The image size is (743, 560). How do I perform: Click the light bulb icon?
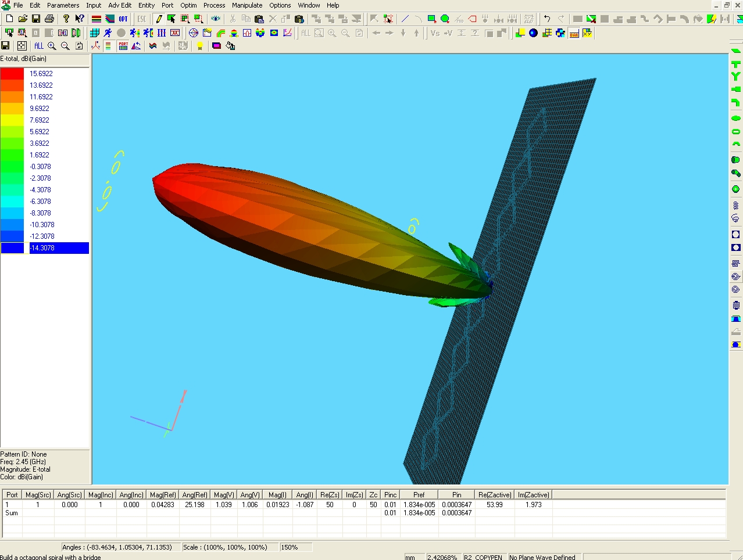(x=199, y=46)
